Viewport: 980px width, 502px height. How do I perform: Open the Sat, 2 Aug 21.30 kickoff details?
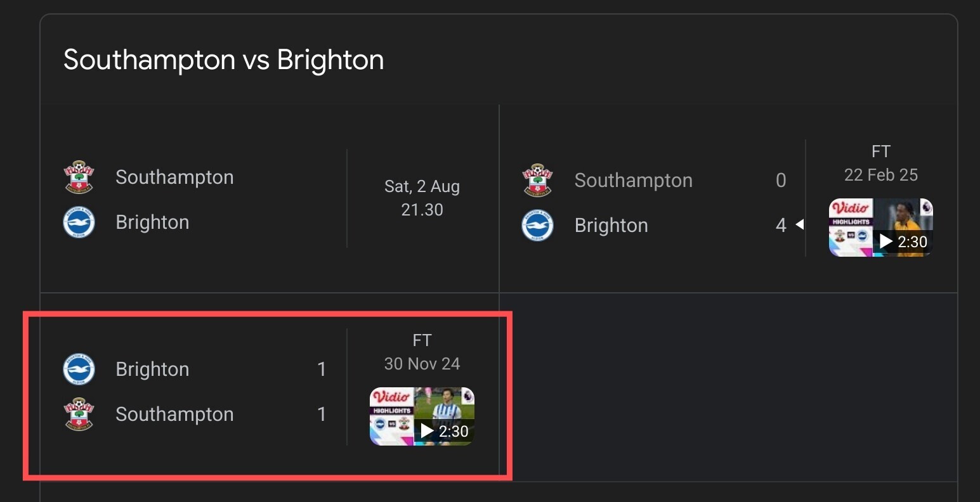(x=422, y=198)
